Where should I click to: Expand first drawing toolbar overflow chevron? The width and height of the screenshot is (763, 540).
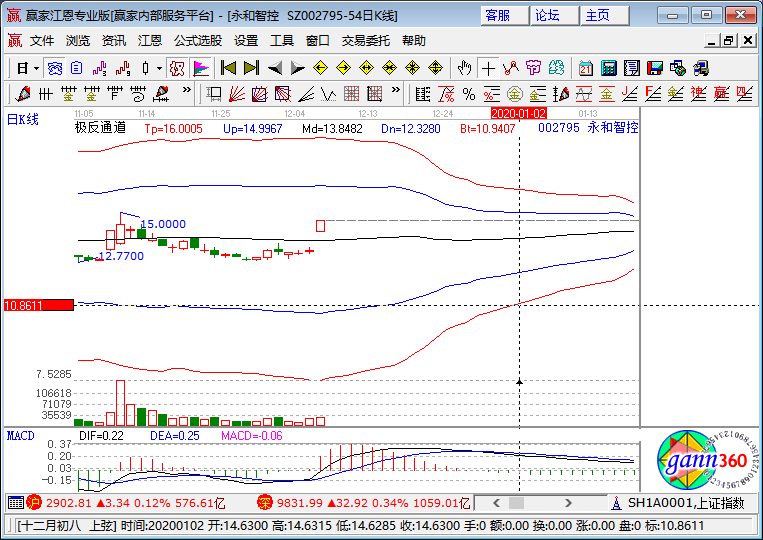tap(186, 90)
